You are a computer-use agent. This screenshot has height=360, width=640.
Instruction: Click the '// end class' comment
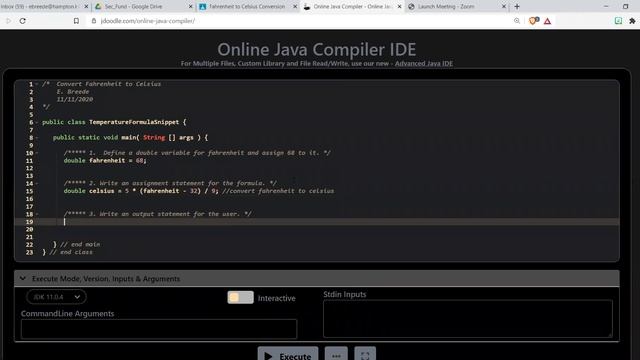71,252
